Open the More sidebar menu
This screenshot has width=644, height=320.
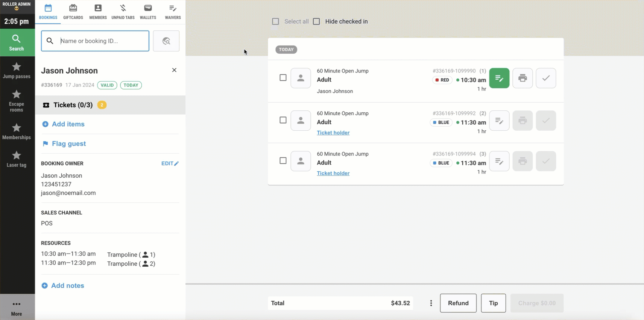pyautogui.click(x=17, y=308)
